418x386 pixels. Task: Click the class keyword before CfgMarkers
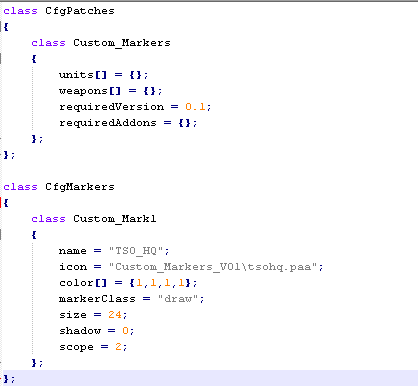point(20,187)
